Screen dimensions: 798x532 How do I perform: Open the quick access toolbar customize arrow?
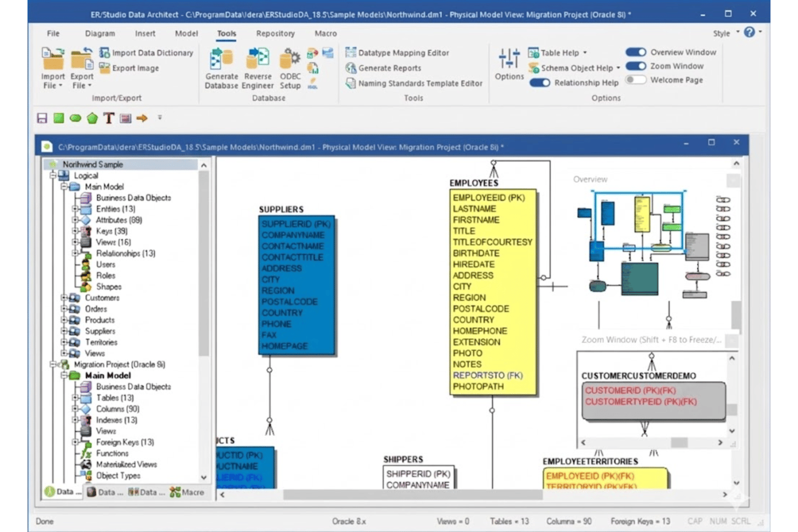point(160,118)
